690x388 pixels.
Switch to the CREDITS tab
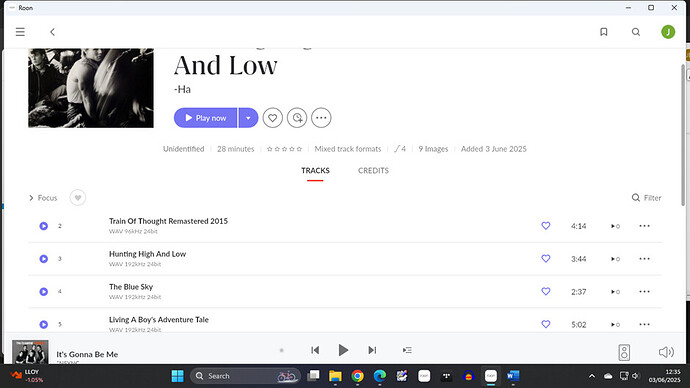coord(373,171)
